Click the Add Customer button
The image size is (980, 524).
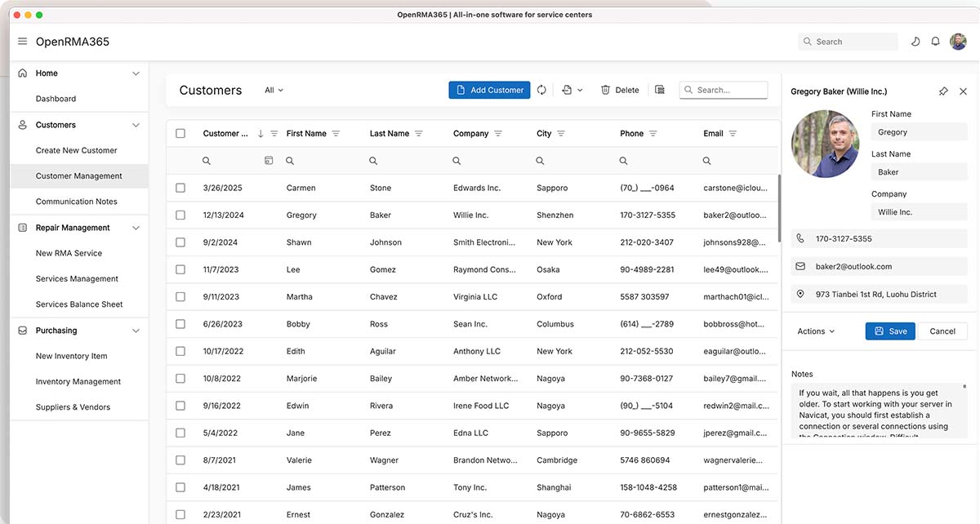pos(489,90)
